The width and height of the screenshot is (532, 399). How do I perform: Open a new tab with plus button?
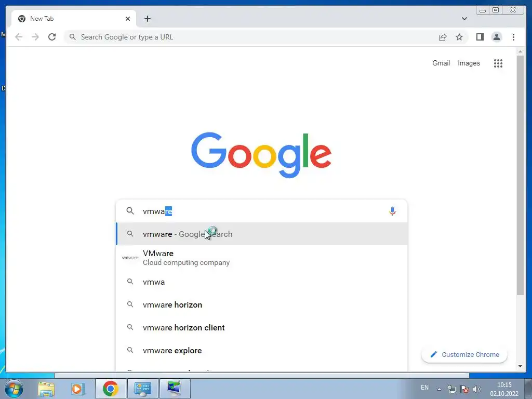(147, 19)
